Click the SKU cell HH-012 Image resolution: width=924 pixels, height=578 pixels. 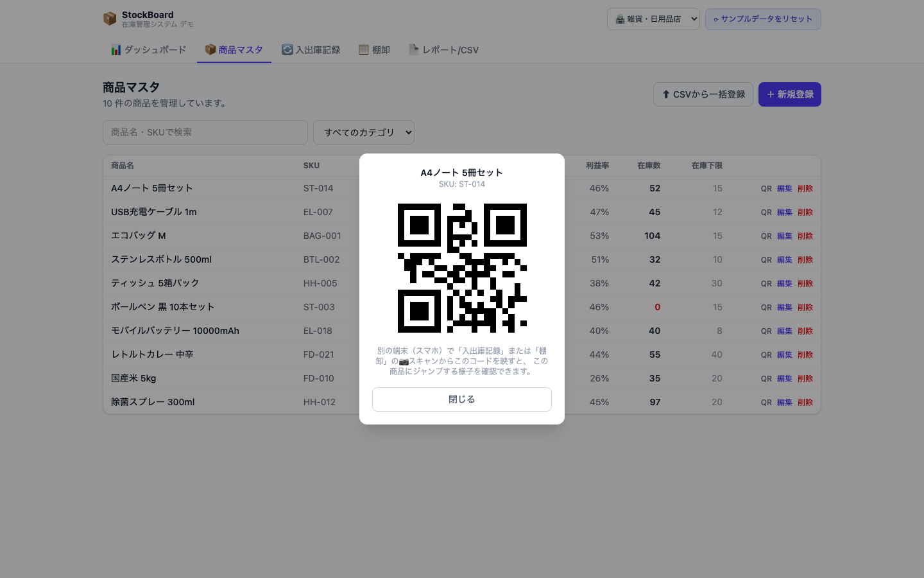[x=320, y=402]
